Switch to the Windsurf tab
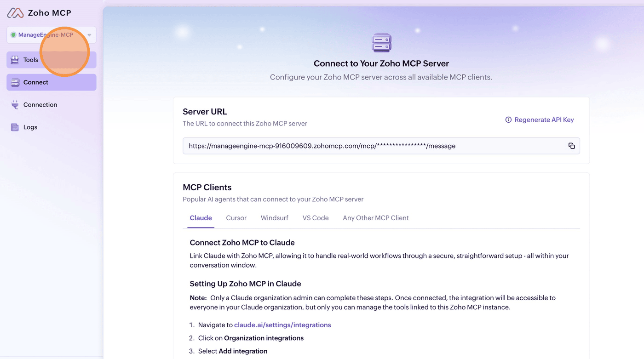Image resolution: width=644 pixels, height=359 pixels. click(x=275, y=218)
